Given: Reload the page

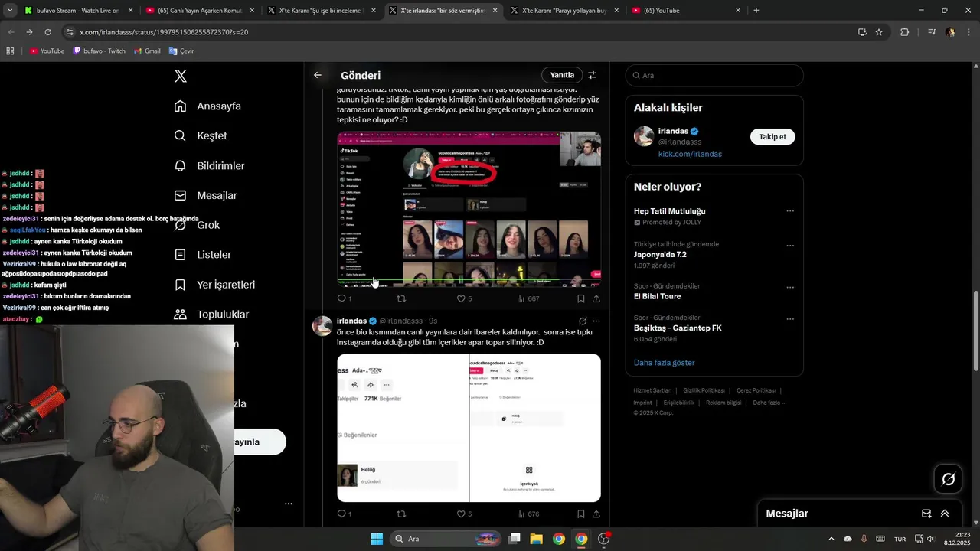Looking at the screenshot, I should (47, 32).
